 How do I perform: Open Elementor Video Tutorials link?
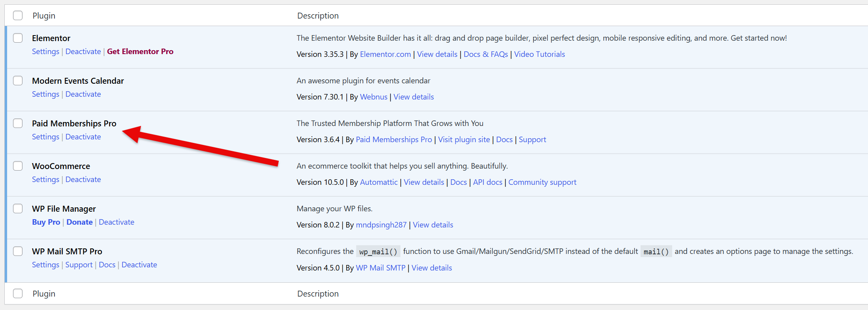point(539,54)
